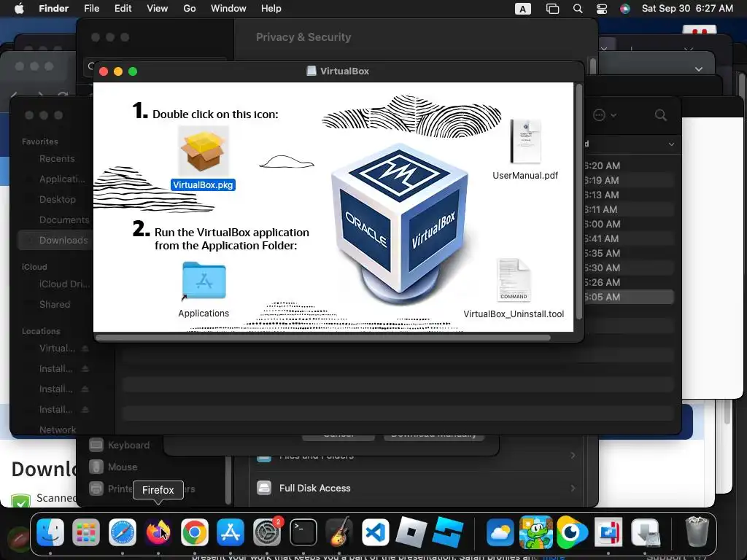Viewport: 747px width, 560px height.
Task: Click the VirtualBox window horizontal scrollbar
Action: tap(323, 338)
